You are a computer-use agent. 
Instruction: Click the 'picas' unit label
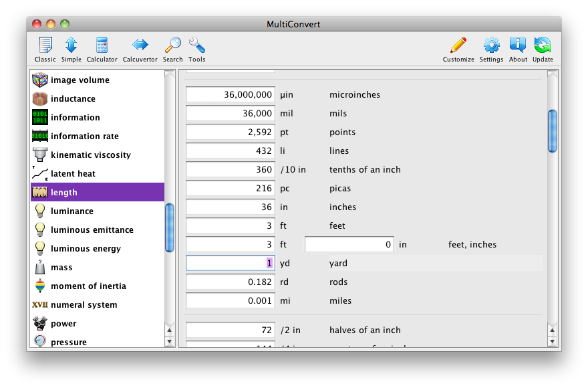point(340,189)
